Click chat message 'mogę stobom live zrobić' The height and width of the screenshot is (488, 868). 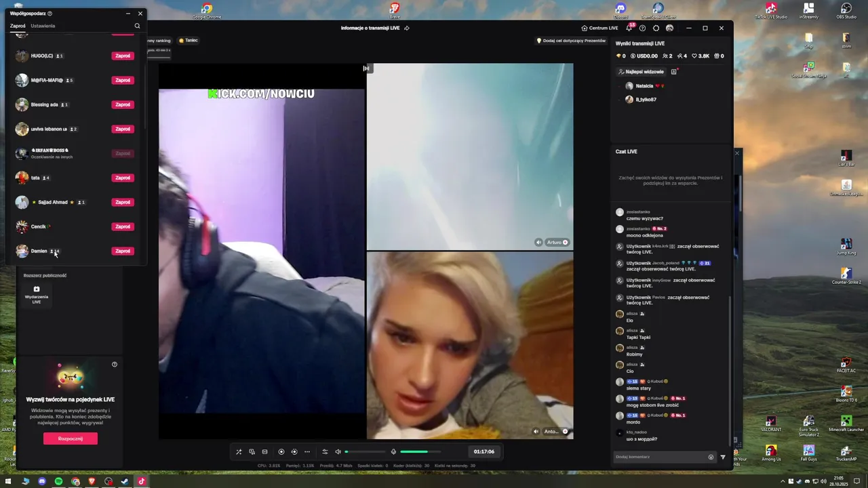652,405
